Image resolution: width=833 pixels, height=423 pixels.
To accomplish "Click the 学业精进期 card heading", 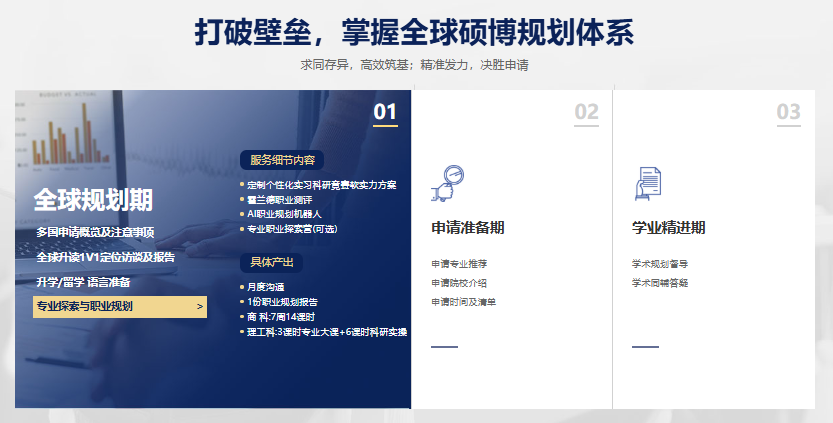I will [x=668, y=228].
